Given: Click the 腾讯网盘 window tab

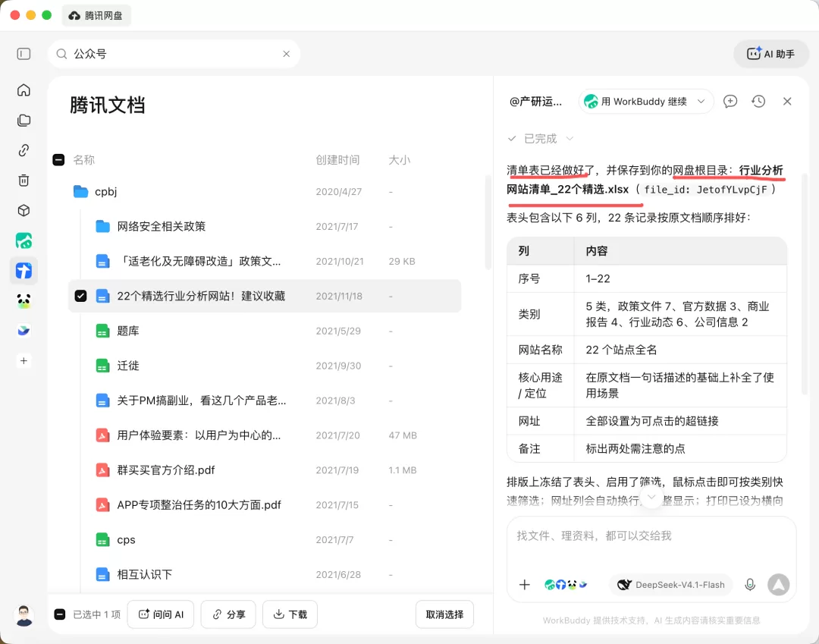Looking at the screenshot, I should 96,16.
